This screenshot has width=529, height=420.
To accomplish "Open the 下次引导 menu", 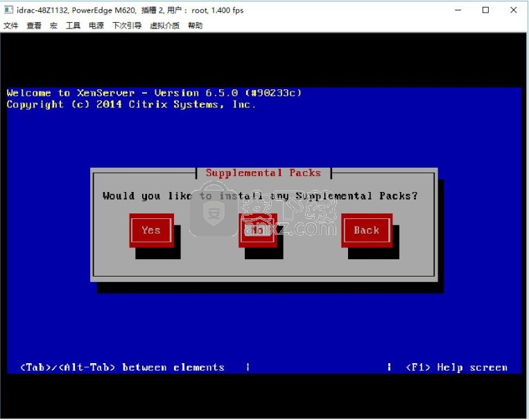I will 127,26.
